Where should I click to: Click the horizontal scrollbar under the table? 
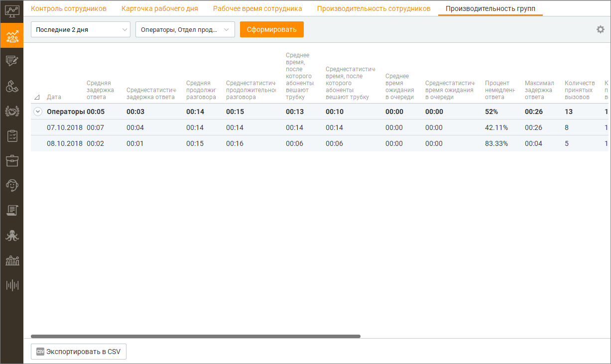pos(196,337)
